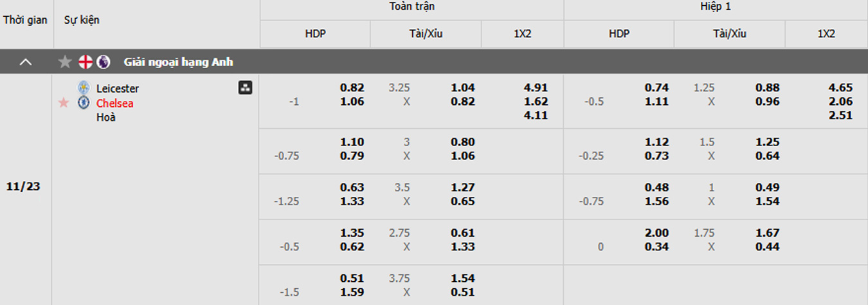Screen dimensions: 868x305
Task: Pick over 3.25 goals odds 1.04
Action: click(x=463, y=88)
